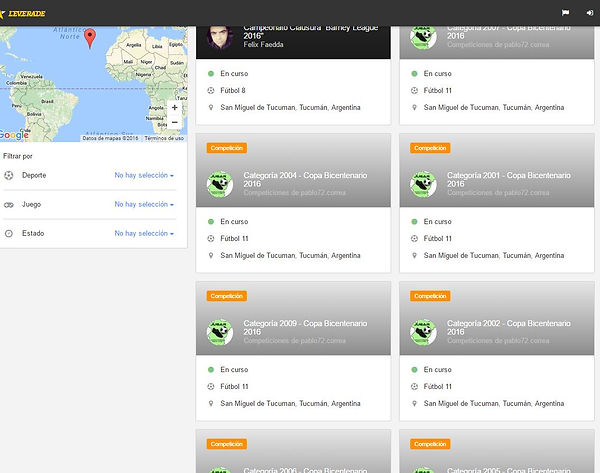Click location pin icon on Categoria 2004 card

coord(211,255)
